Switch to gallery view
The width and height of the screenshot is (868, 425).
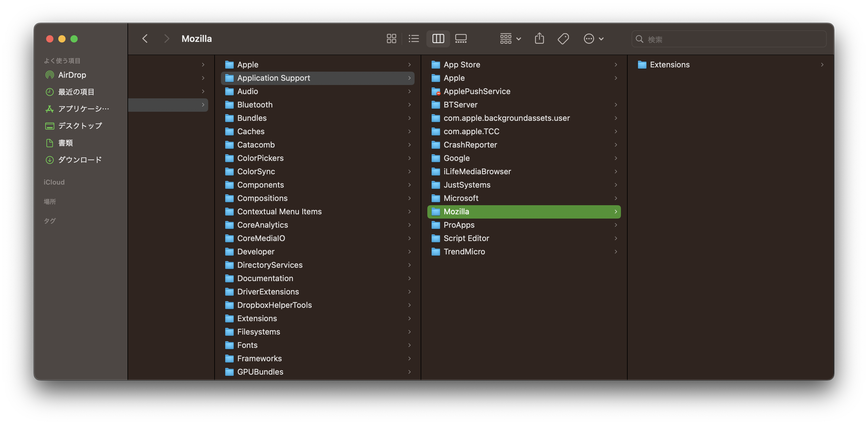click(x=461, y=39)
